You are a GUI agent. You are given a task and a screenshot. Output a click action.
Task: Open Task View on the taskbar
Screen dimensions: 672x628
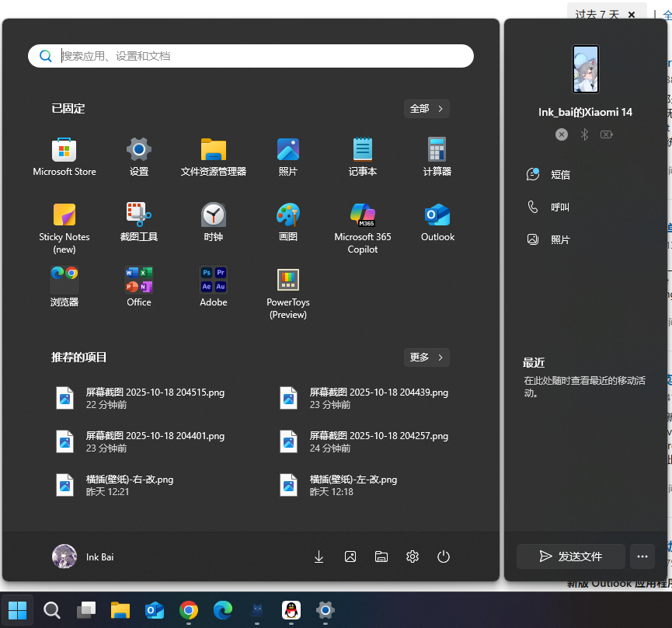click(x=86, y=610)
